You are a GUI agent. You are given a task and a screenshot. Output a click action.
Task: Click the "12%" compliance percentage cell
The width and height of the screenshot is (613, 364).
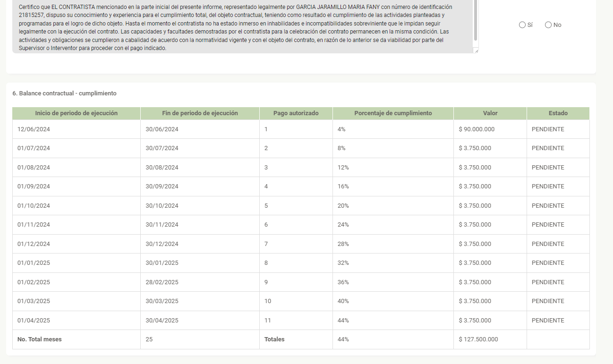click(393, 168)
